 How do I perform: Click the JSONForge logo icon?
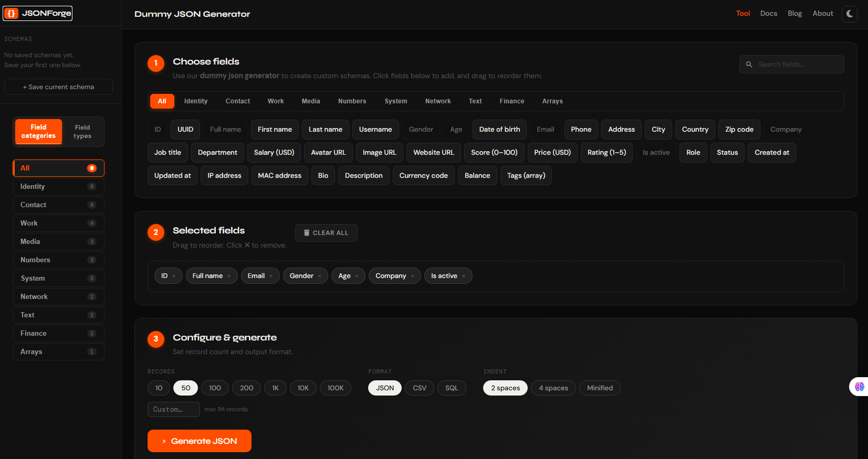click(12, 14)
